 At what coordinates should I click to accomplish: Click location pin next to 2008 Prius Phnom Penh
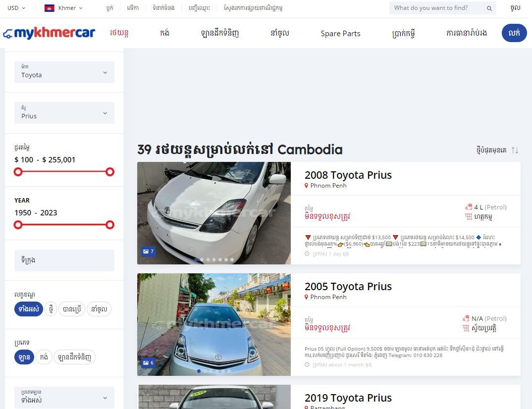tap(307, 186)
